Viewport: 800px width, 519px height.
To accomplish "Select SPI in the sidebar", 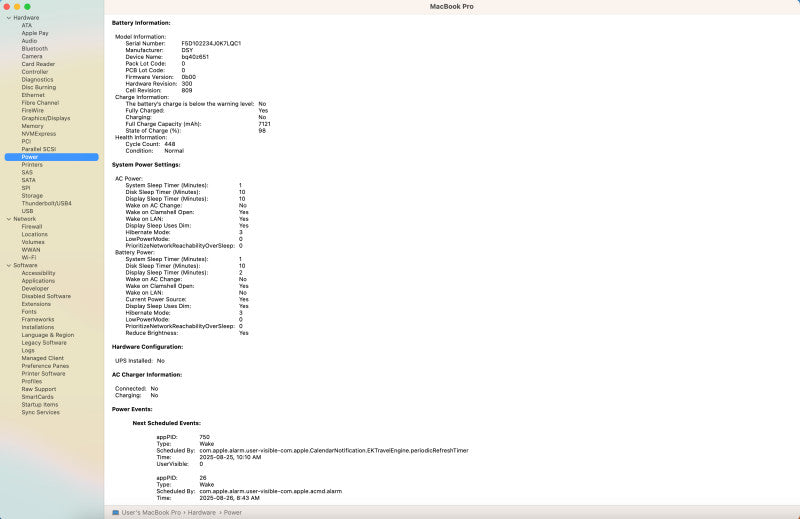I will coord(26,188).
